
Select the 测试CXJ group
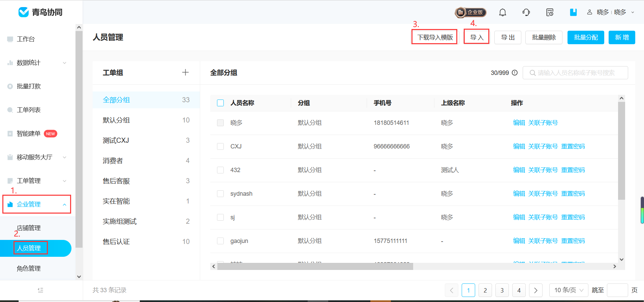click(146, 140)
